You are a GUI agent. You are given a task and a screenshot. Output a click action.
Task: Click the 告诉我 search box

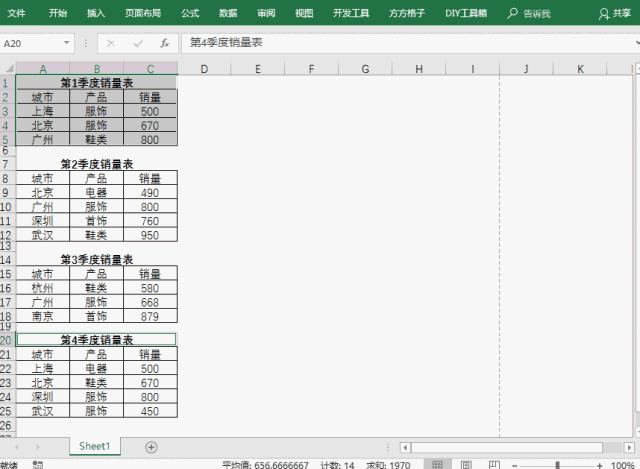click(x=529, y=13)
